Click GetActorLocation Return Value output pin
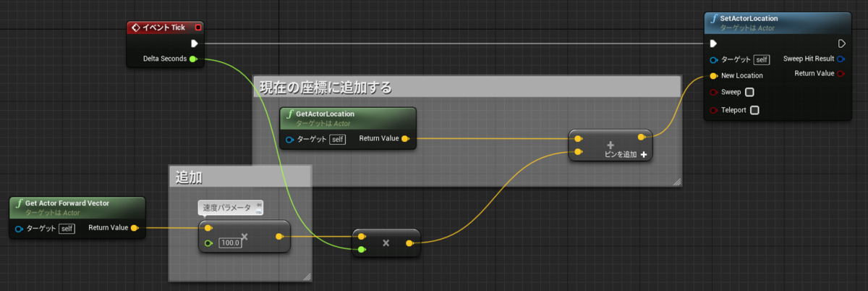The height and width of the screenshot is (291, 868). (x=405, y=139)
